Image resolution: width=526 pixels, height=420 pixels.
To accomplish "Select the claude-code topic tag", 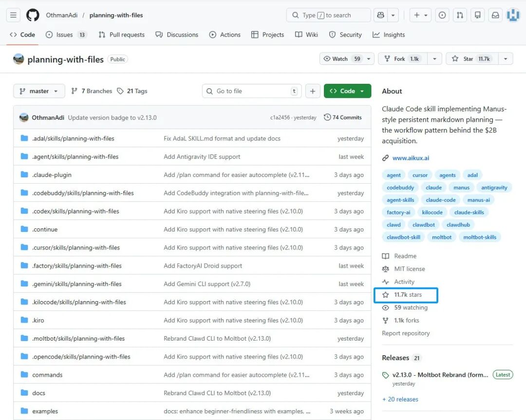I will 440,200.
